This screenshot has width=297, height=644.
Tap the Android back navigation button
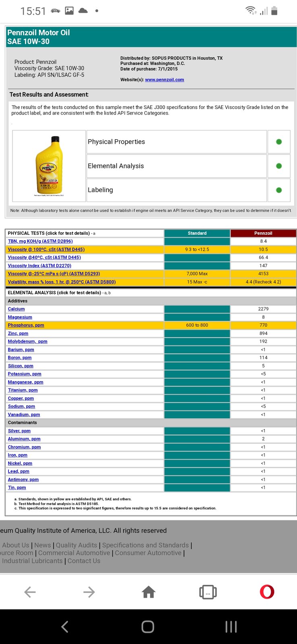click(x=65, y=627)
